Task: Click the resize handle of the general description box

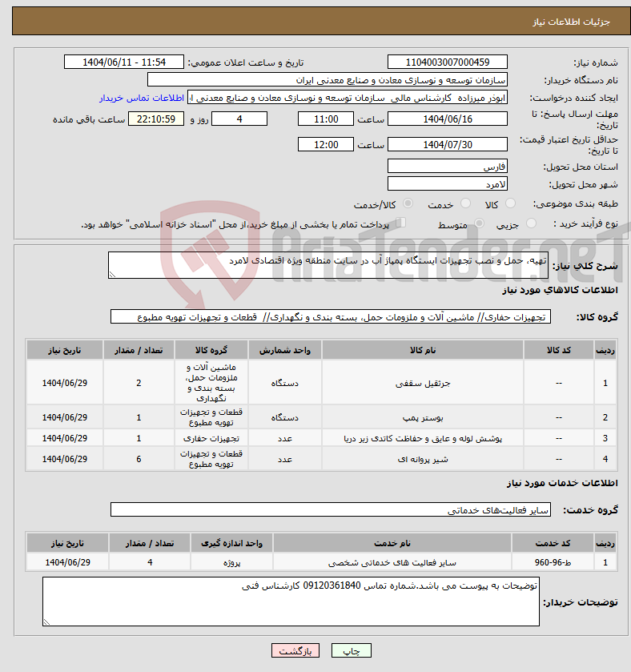Action: (112, 275)
